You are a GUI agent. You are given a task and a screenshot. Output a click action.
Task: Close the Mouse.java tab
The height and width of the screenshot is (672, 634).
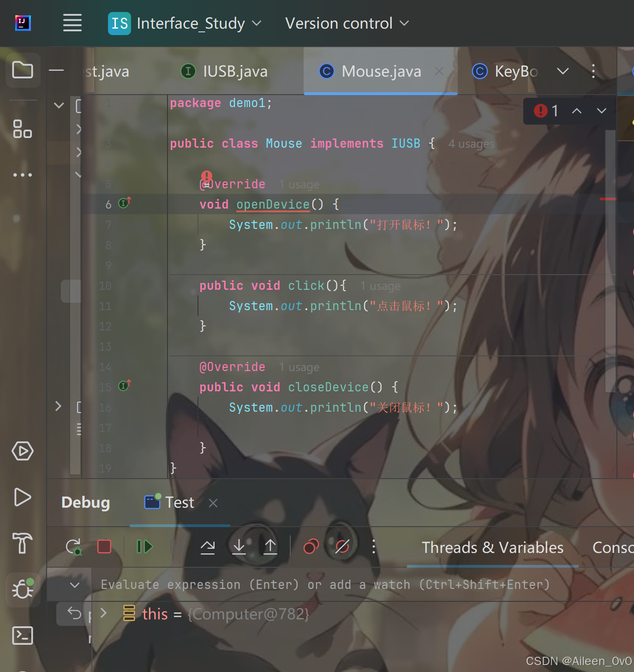click(x=439, y=71)
